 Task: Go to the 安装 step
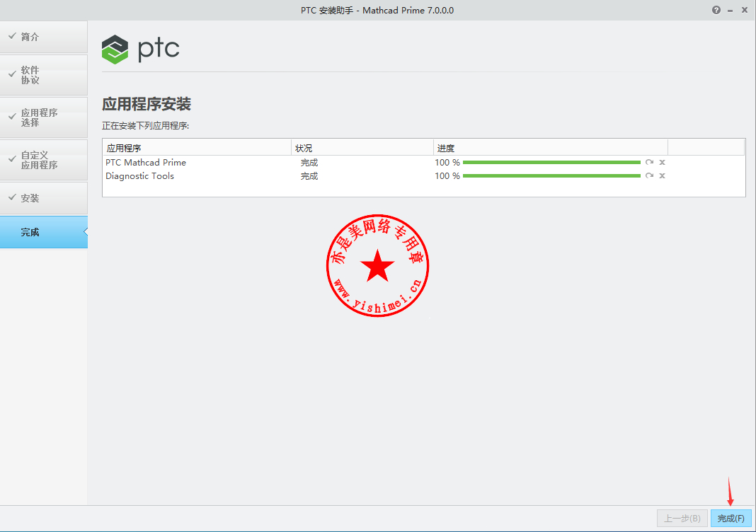(x=44, y=198)
